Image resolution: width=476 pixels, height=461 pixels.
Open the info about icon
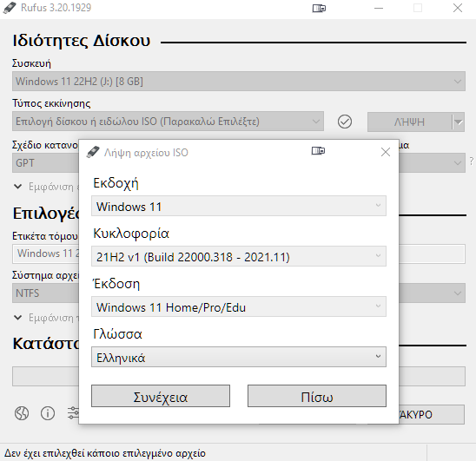click(x=48, y=413)
